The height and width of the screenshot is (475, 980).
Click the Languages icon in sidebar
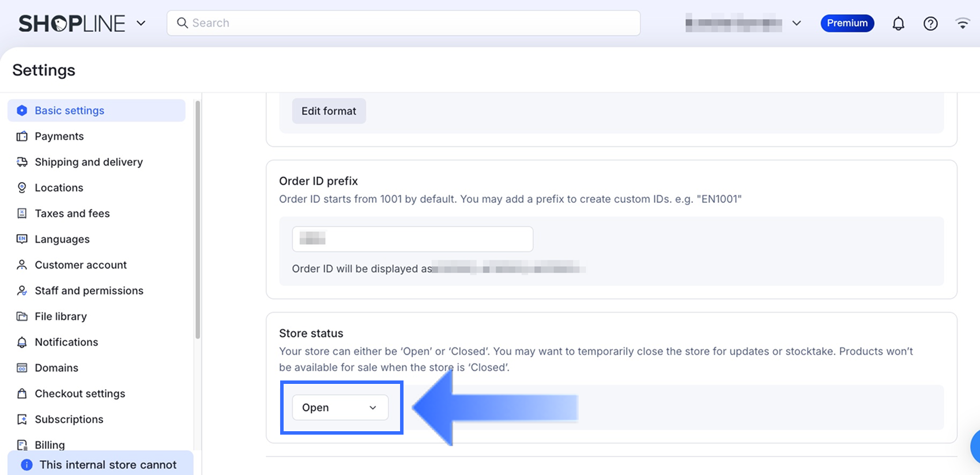pyautogui.click(x=22, y=239)
